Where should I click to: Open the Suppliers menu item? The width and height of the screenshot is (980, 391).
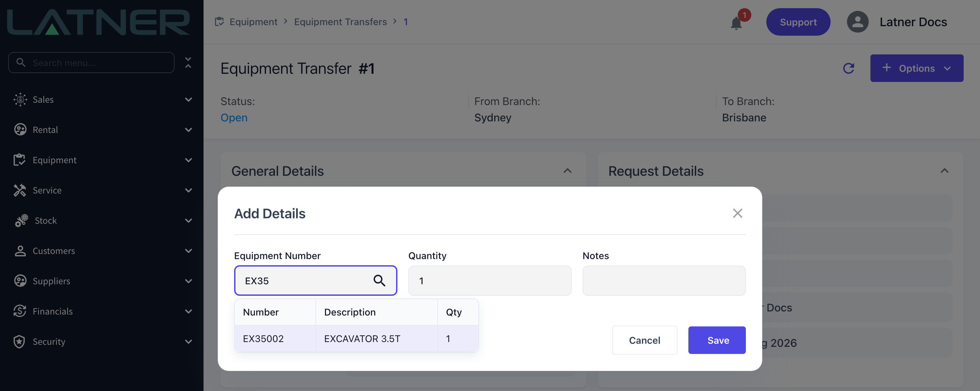point(102,281)
